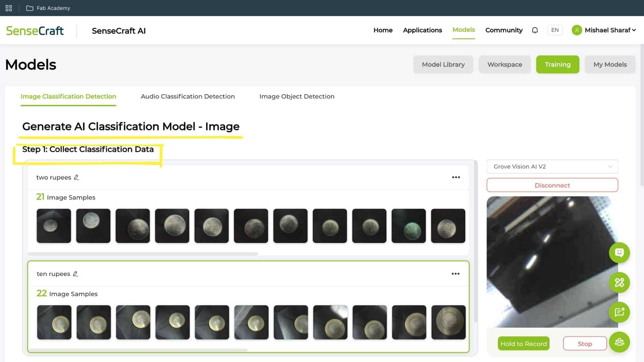
Task: Expand the Grove Vision AI V2 device dropdown
Action: 552,167
